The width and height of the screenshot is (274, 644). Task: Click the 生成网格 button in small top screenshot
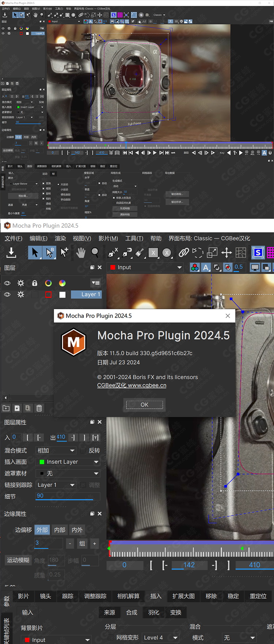pyautogui.click(x=125, y=208)
